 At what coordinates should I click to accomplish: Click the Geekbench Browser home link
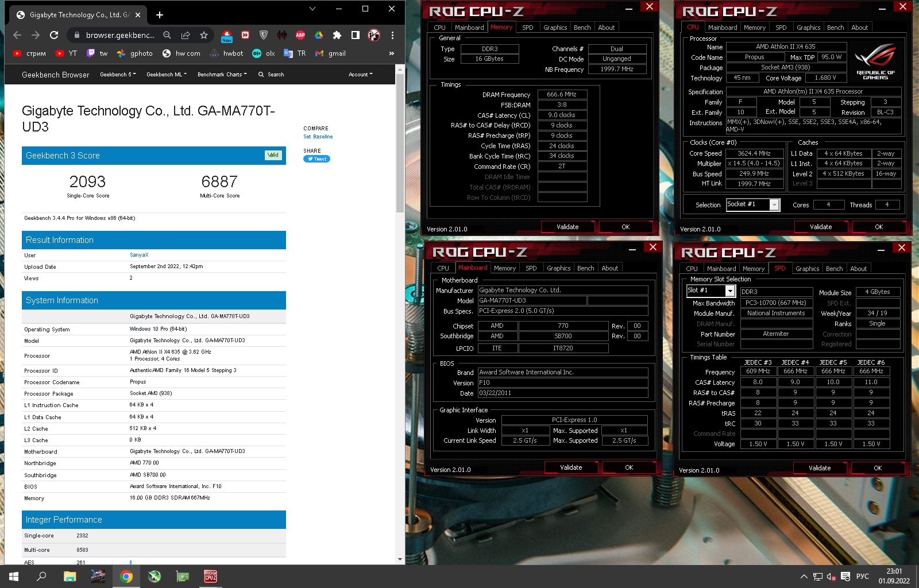[56, 75]
